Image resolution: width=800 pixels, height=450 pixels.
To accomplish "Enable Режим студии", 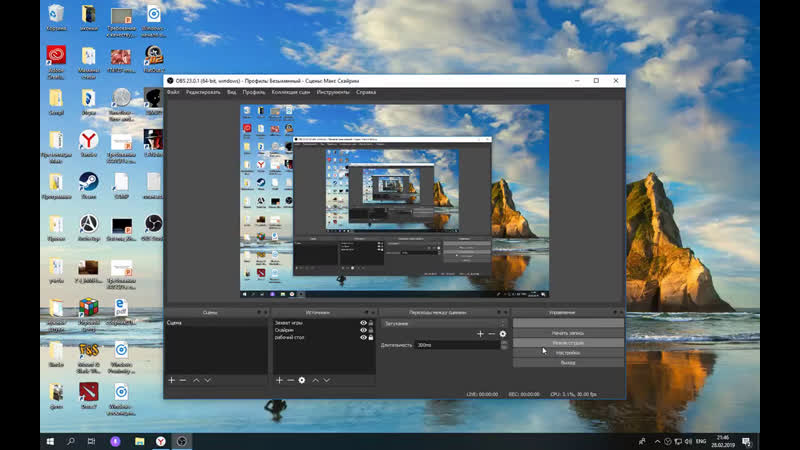I will pyautogui.click(x=568, y=343).
